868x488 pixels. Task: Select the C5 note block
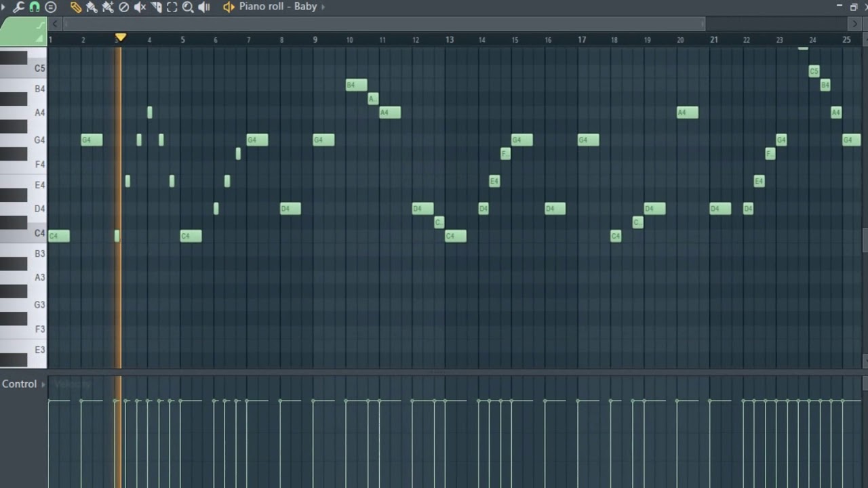pos(814,71)
